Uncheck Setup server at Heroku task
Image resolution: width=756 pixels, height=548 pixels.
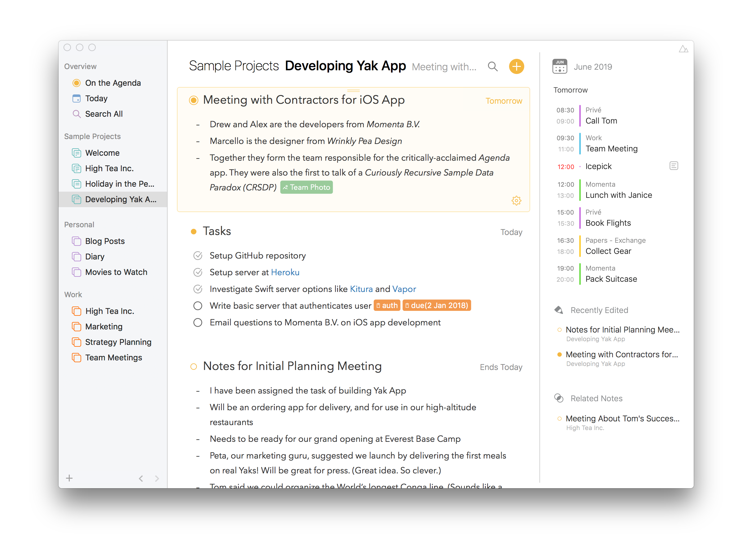[198, 272]
